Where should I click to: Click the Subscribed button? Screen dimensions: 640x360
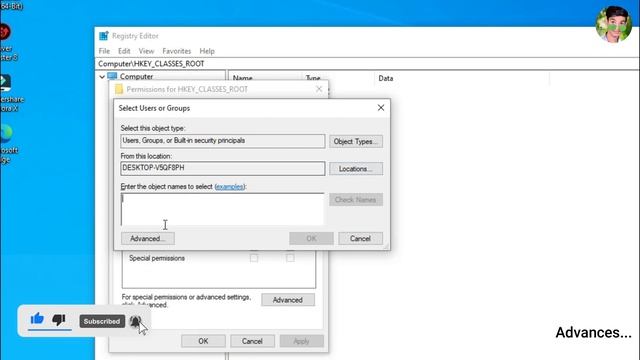click(102, 321)
